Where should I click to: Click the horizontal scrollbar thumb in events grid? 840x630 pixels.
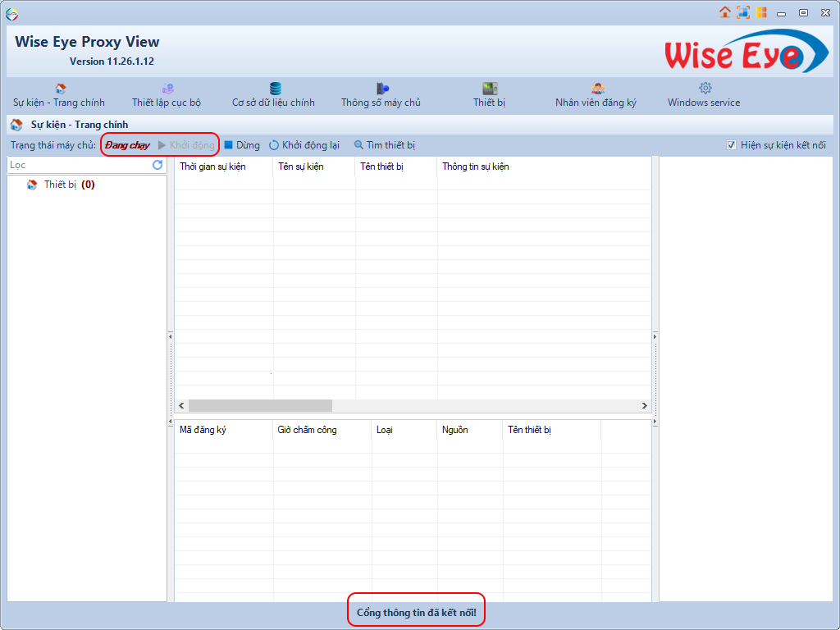tap(260, 405)
